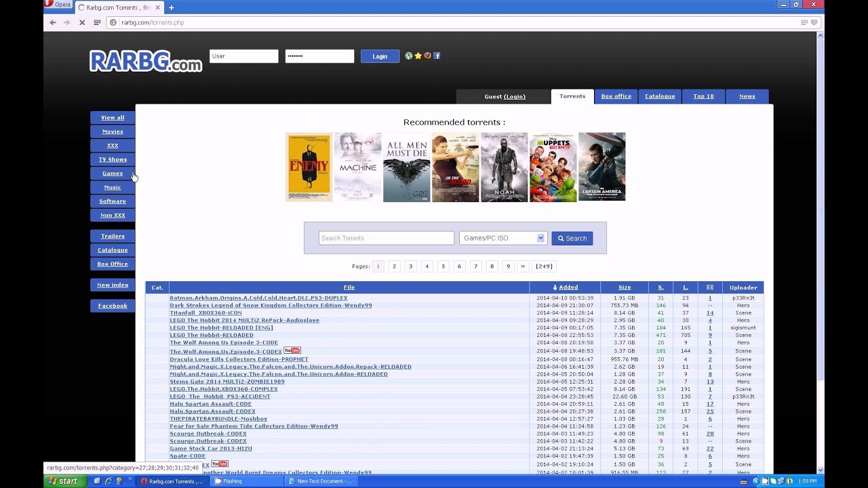Sort by the L. leechers column header
This screenshot has height=488, width=868.
(686, 287)
